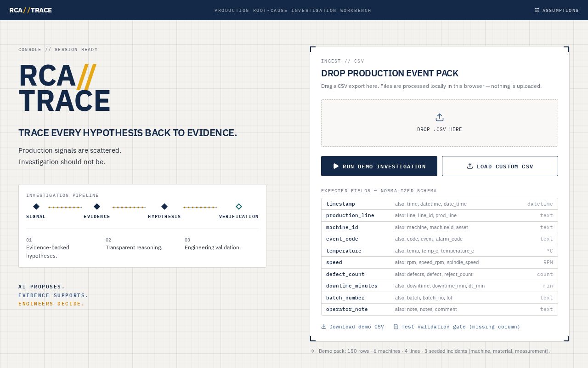Click the 'min' unit label
The image size is (588, 368).
[548, 286]
